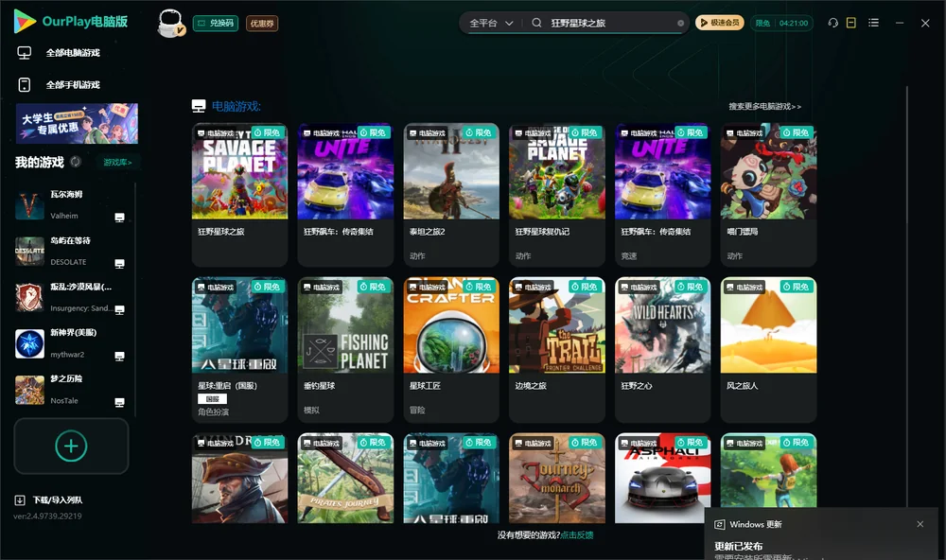Click the search magnifier icon
The width and height of the screenshot is (946, 560).
pyautogui.click(x=536, y=23)
